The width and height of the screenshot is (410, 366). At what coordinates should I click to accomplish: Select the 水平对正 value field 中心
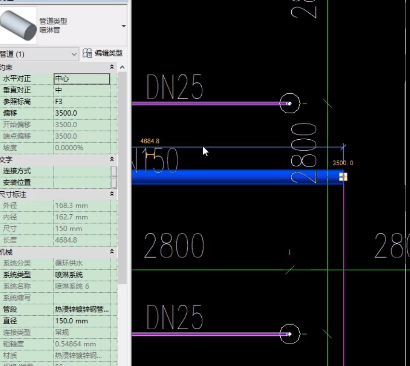tap(82, 79)
